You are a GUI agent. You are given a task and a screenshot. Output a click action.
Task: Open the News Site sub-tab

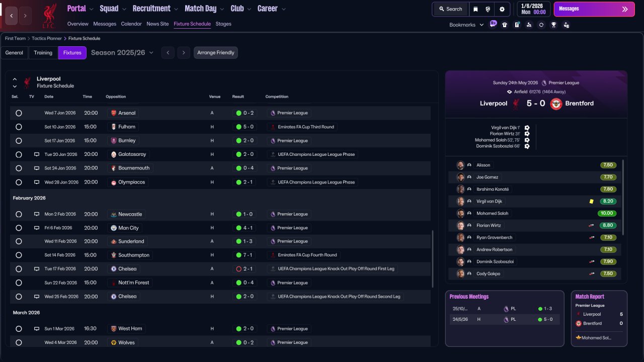coord(157,24)
